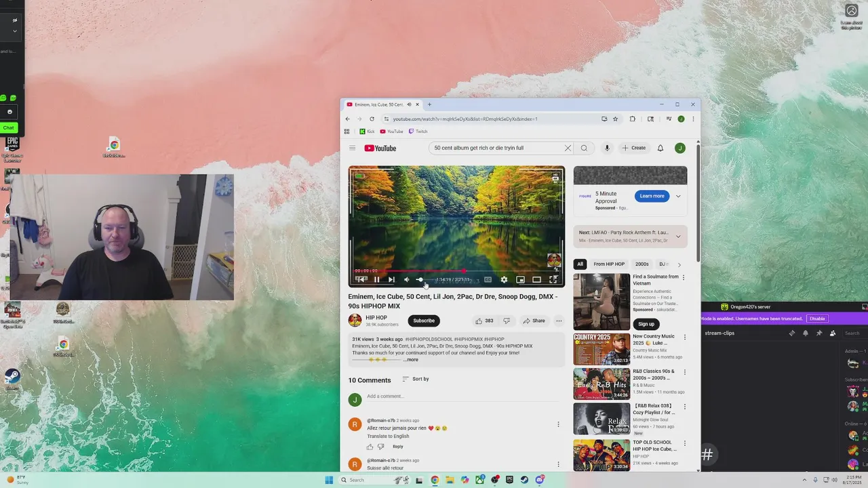
Task: Subscribe to the HIP HOP channel
Action: 424,321
